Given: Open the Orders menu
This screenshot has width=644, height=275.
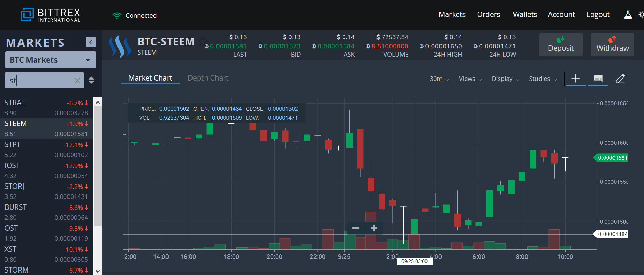Looking at the screenshot, I should [488, 14].
